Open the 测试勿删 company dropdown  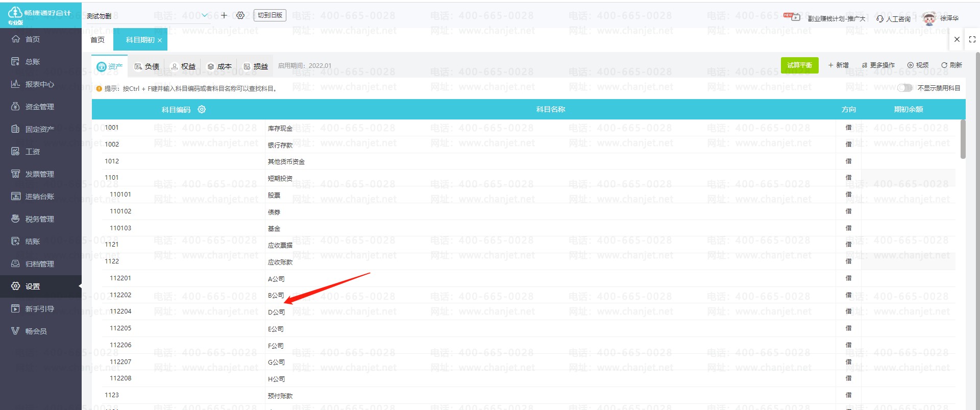148,16
